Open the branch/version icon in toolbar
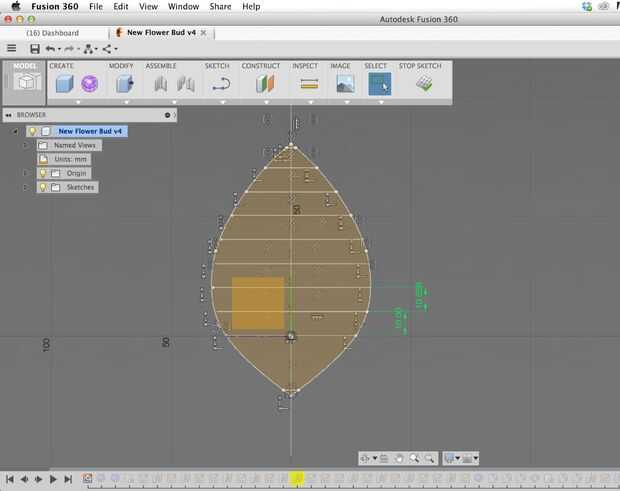This screenshot has width=620, height=491. point(89,49)
